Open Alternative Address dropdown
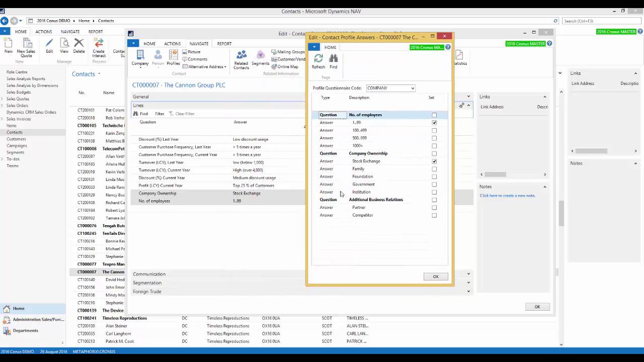This screenshot has height=362, width=644. [x=204, y=67]
